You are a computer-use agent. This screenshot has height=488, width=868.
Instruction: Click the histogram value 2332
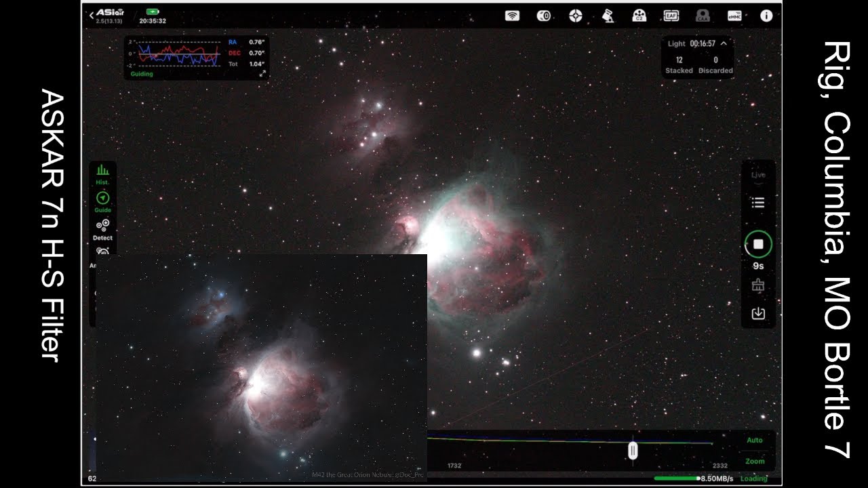click(719, 466)
